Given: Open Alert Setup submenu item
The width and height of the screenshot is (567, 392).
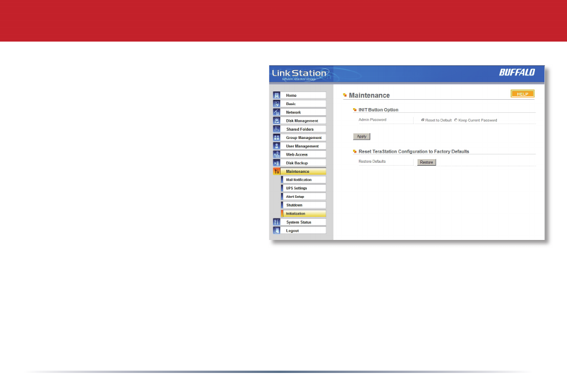Looking at the screenshot, I should [304, 197].
